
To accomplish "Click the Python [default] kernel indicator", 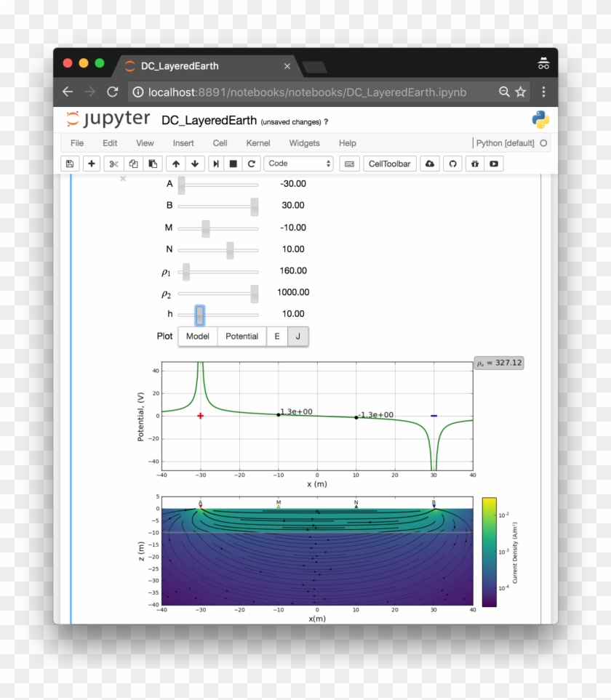I will [505, 143].
